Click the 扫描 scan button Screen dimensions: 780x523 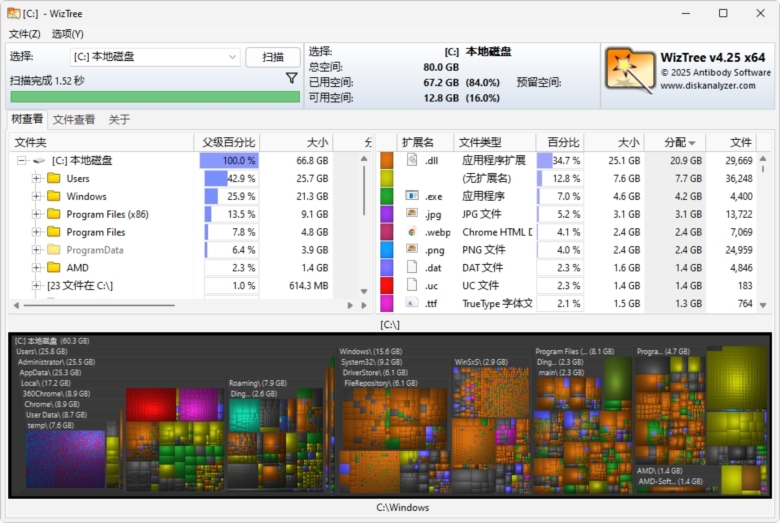coord(273,57)
